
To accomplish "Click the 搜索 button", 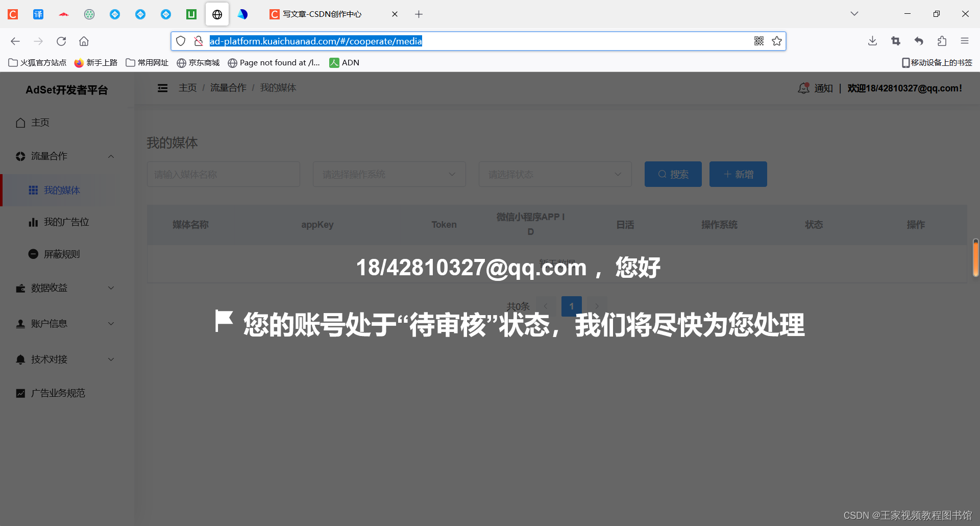I will [x=673, y=174].
